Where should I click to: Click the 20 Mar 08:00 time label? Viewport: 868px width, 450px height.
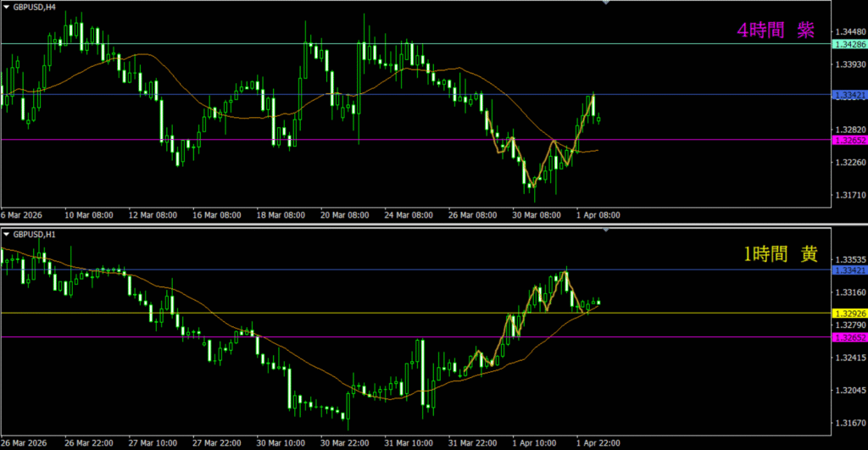pos(345,215)
